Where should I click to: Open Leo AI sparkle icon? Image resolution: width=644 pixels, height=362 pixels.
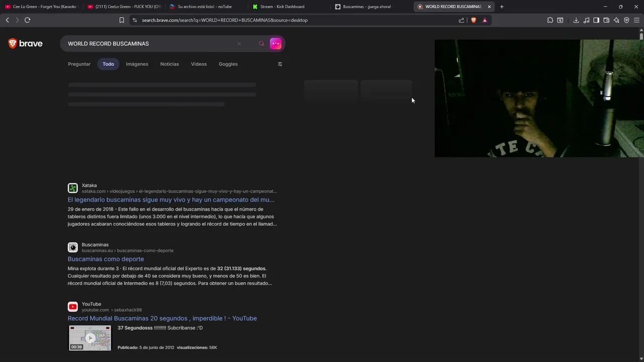coord(616,20)
